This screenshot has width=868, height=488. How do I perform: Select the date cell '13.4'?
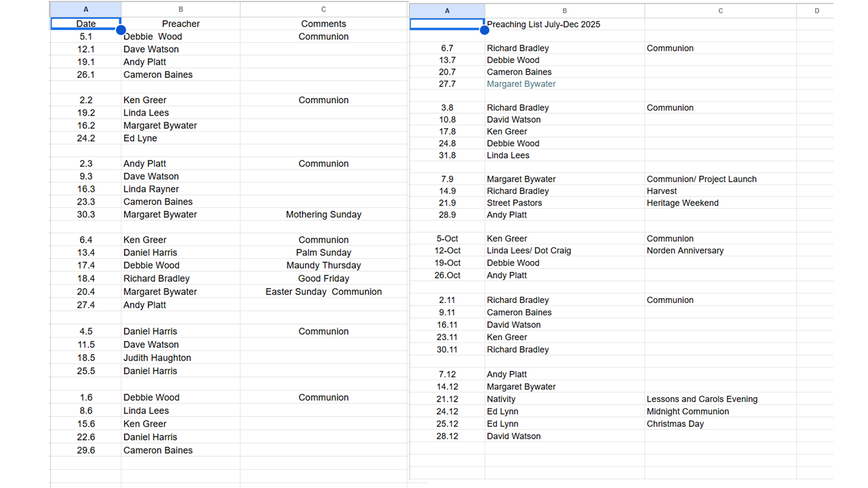click(86, 252)
